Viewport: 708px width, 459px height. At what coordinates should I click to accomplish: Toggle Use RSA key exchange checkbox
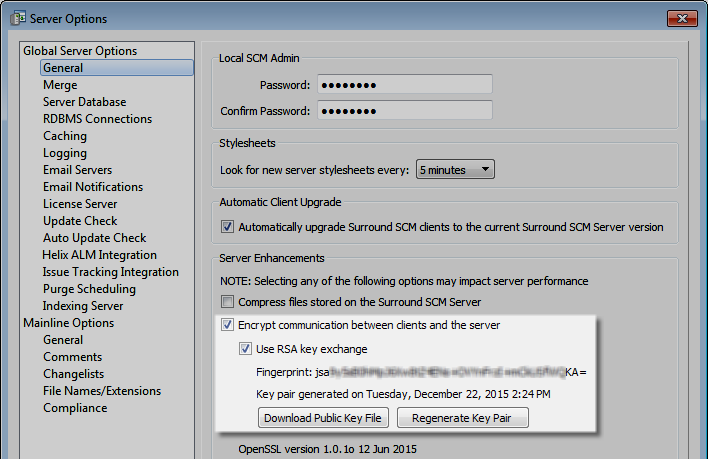245,349
